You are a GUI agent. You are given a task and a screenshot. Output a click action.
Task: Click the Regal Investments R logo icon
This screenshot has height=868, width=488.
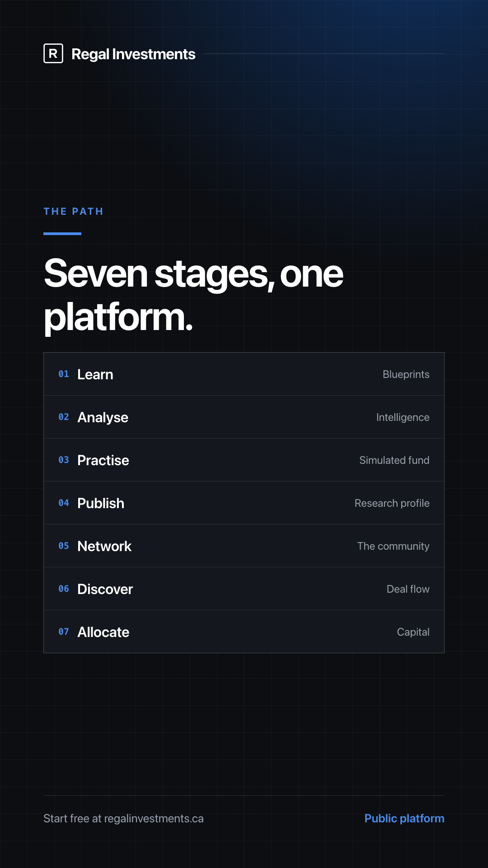(53, 53)
